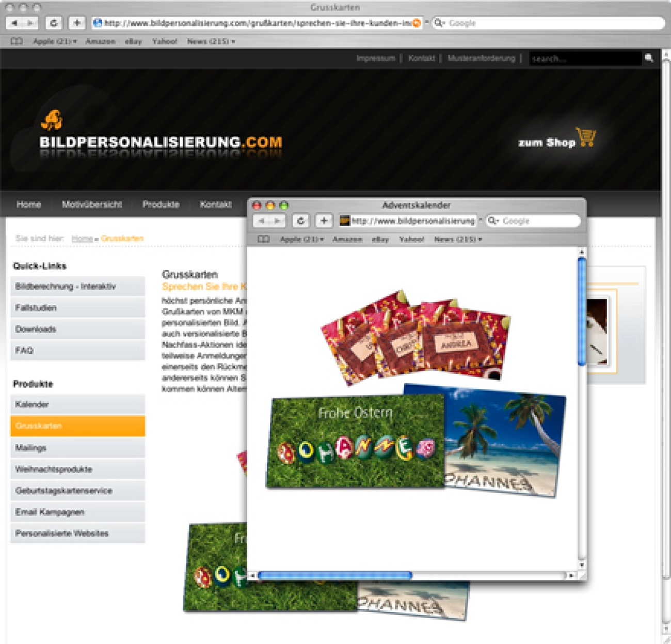Open the bookmarks book icon in the Adventskalender window
This screenshot has width=671, height=644.
[x=264, y=239]
